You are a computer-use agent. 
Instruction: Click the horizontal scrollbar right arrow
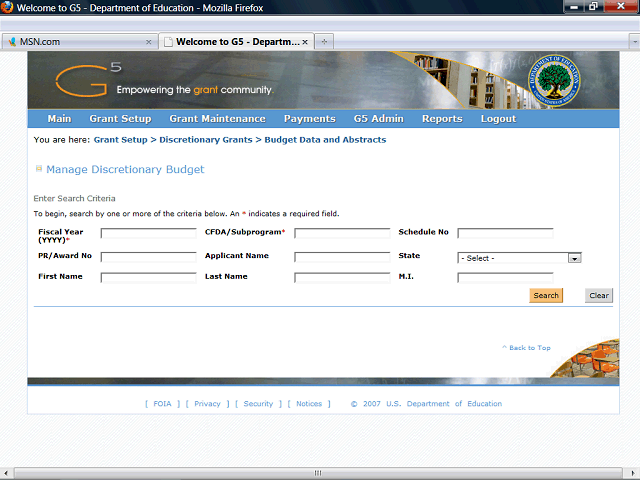632,473
